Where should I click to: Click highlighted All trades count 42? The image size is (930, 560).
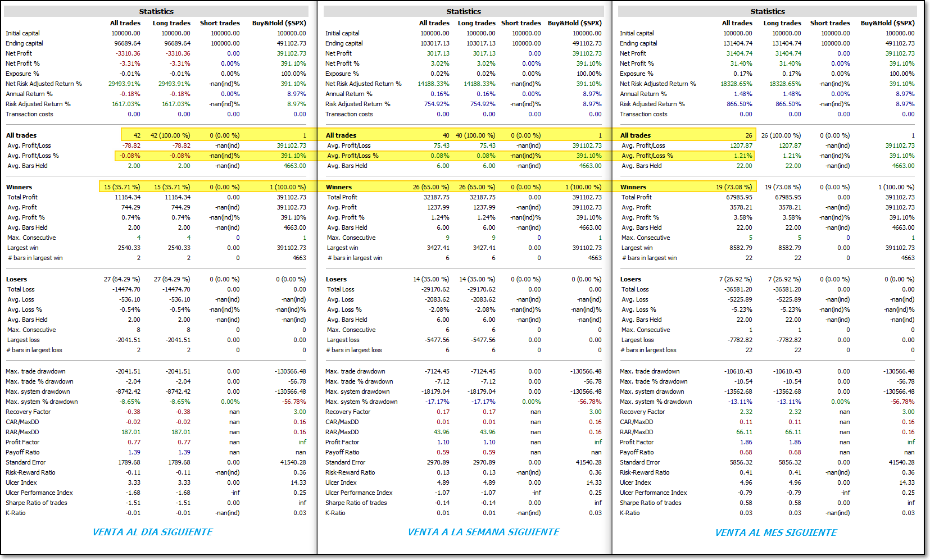point(137,135)
